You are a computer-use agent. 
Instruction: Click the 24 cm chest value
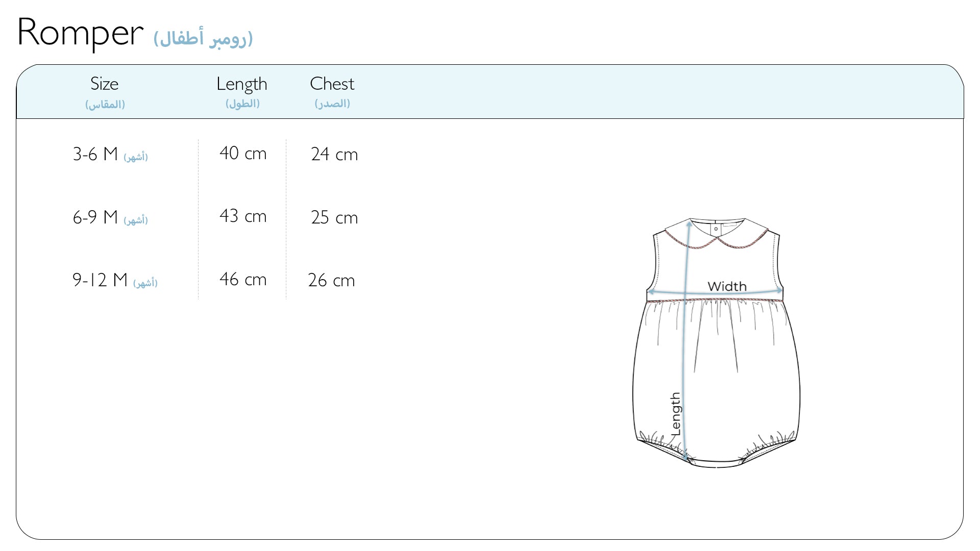tap(334, 154)
